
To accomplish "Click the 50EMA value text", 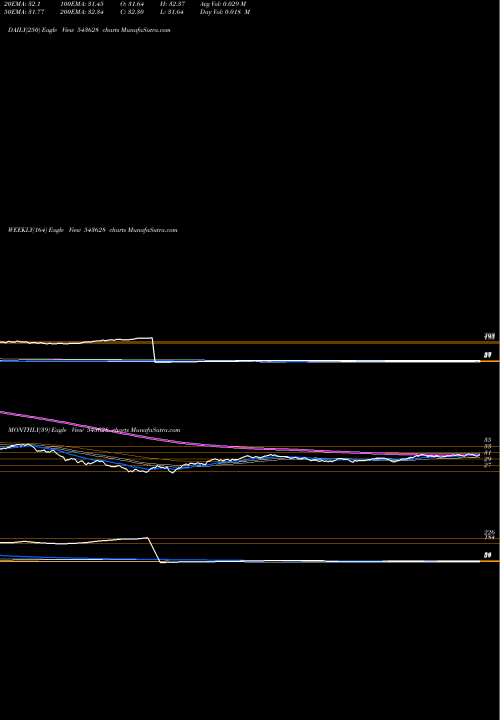I will pos(24,12).
